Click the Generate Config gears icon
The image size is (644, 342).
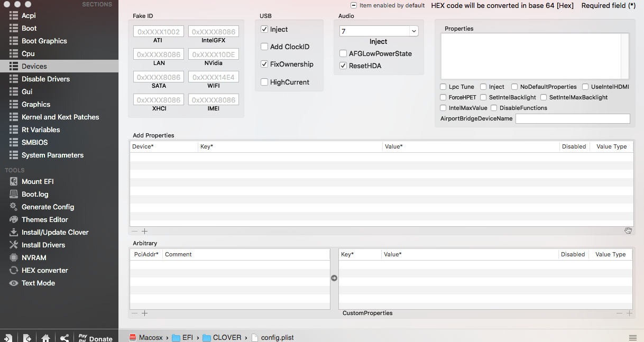[14, 207]
